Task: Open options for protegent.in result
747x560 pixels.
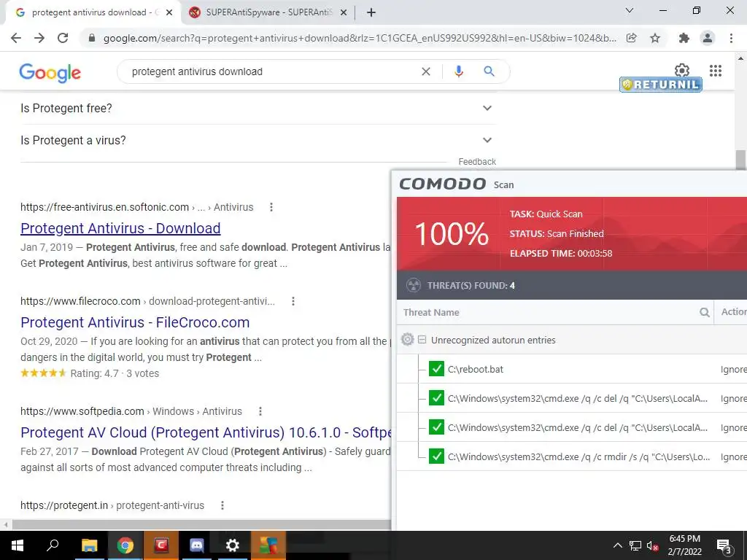Action: [x=222, y=505]
